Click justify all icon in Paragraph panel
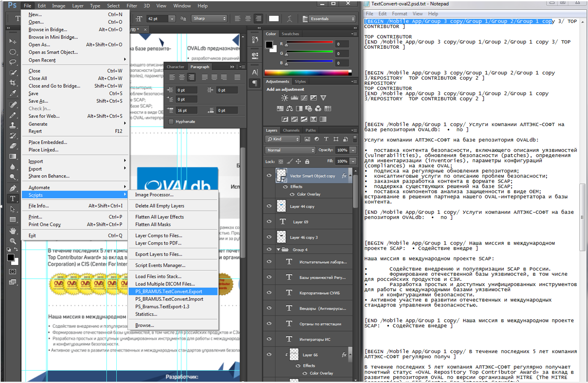The height and width of the screenshot is (383, 588). [237, 77]
